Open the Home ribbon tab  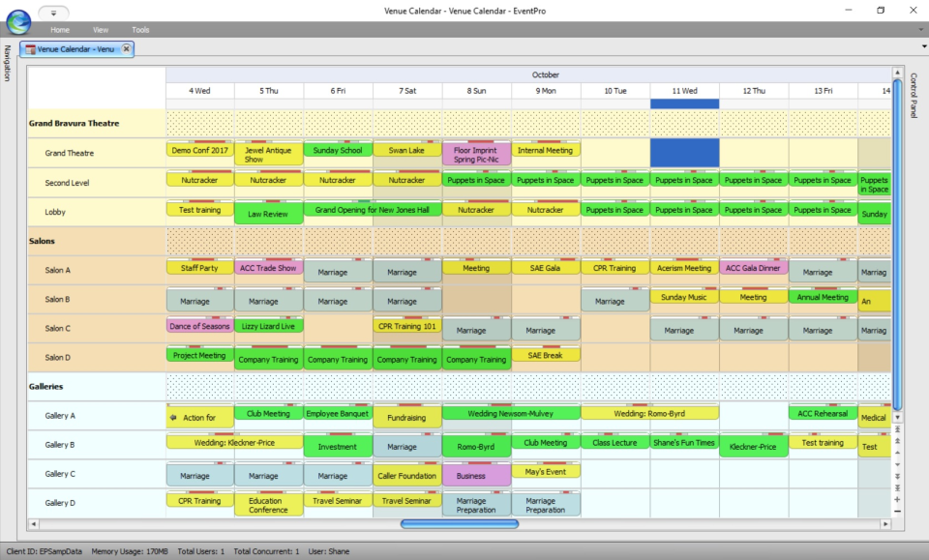(x=60, y=30)
